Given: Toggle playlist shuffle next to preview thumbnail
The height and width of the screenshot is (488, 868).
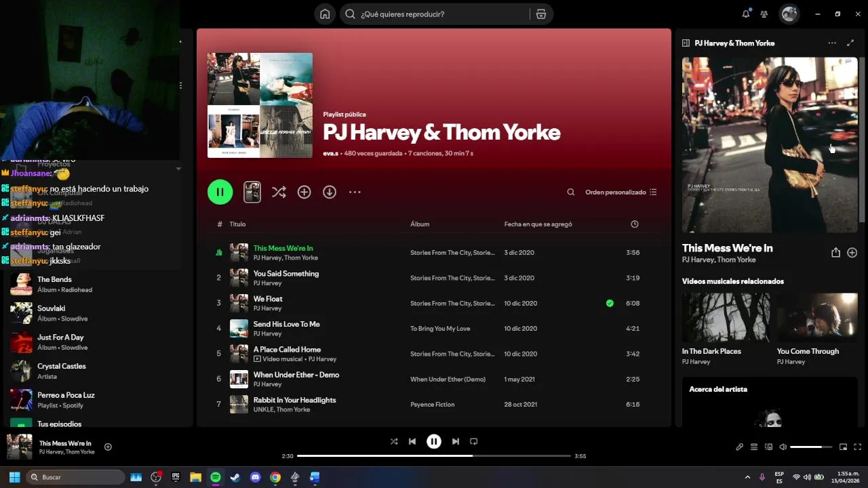Looking at the screenshot, I should tap(279, 192).
